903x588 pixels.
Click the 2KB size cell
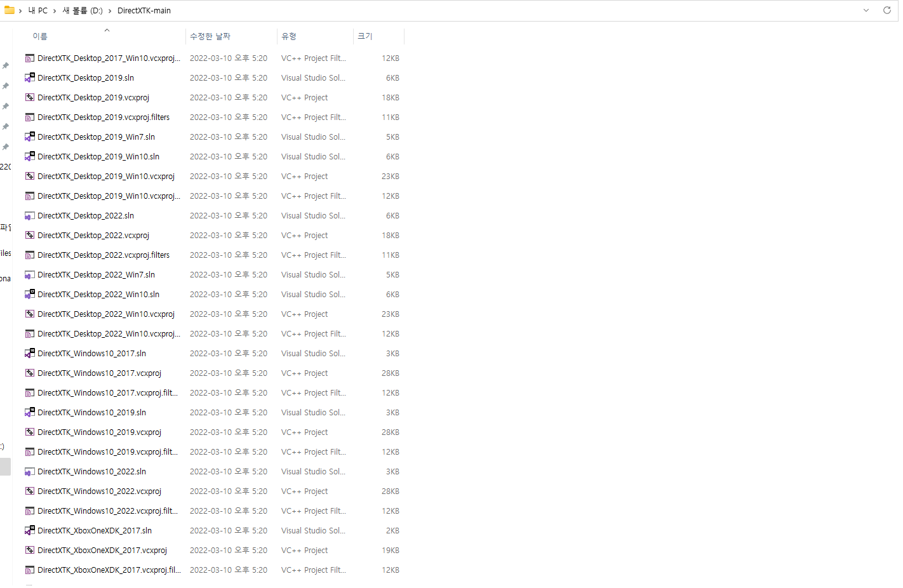click(x=393, y=531)
